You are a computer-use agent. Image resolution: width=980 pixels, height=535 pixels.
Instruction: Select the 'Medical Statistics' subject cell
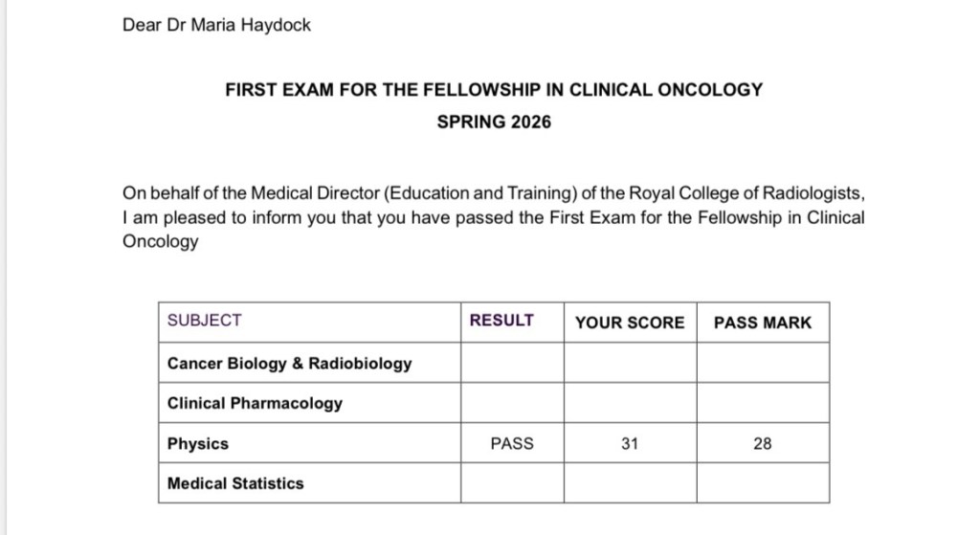[x=235, y=483]
